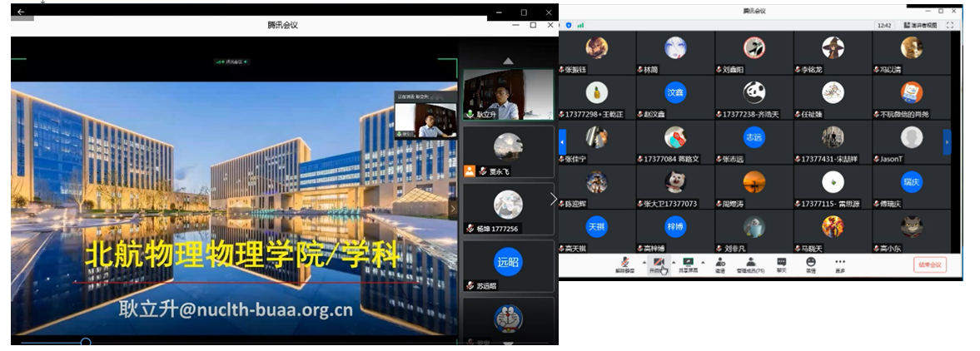Click the blue shield security icon
Screen dimensions: 980x351
(569, 25)
